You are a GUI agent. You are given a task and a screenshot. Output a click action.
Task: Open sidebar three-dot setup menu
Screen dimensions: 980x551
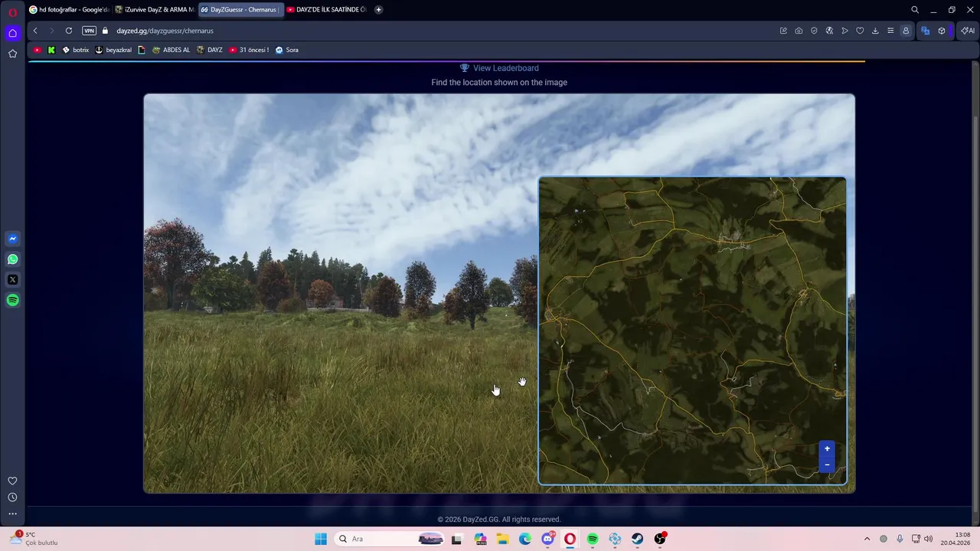coord(12,514)
